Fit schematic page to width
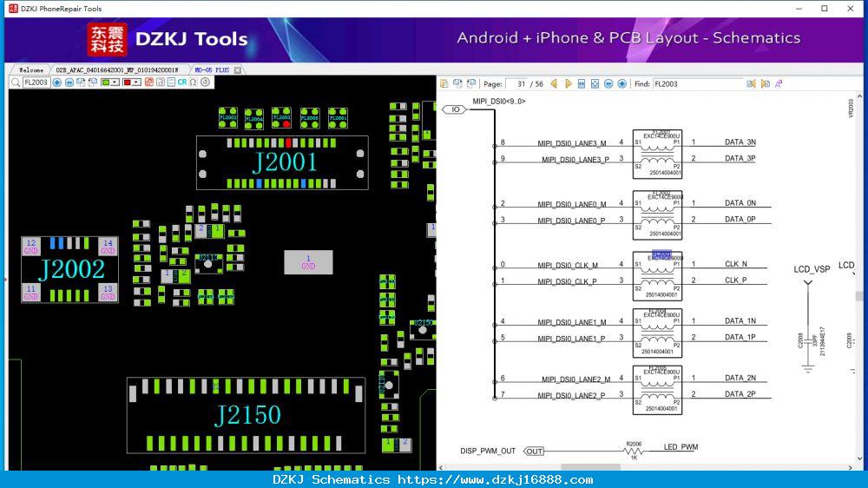Viewport: 868px width, 488px height. click(582, 83)
